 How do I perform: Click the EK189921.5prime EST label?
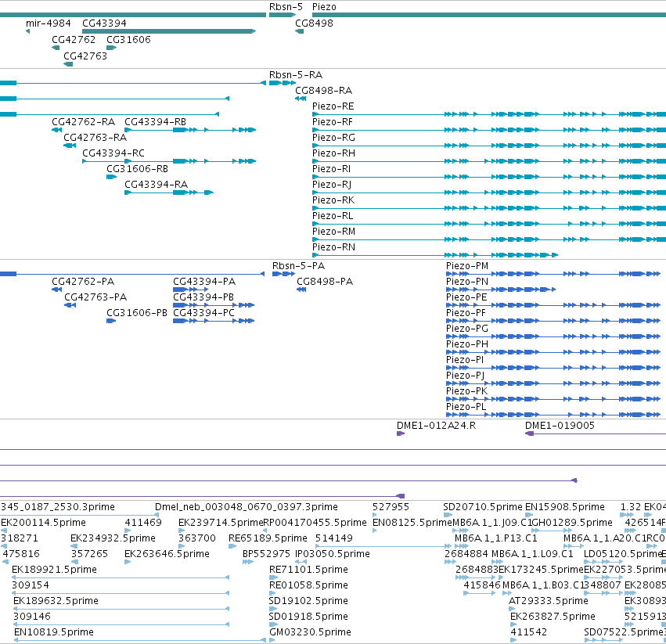click(x=54, y=570)
